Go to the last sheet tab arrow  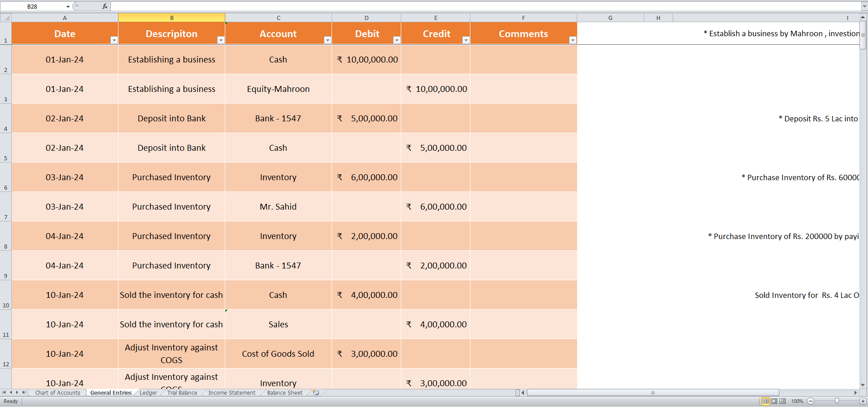(24, 393)
